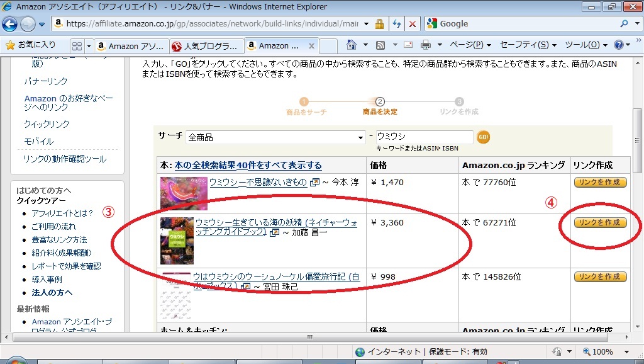Click the ウミウシ―不思議ないきもの cover thumbnail
This screenshot has width=644, height=364.
click(x=184, y=193)
